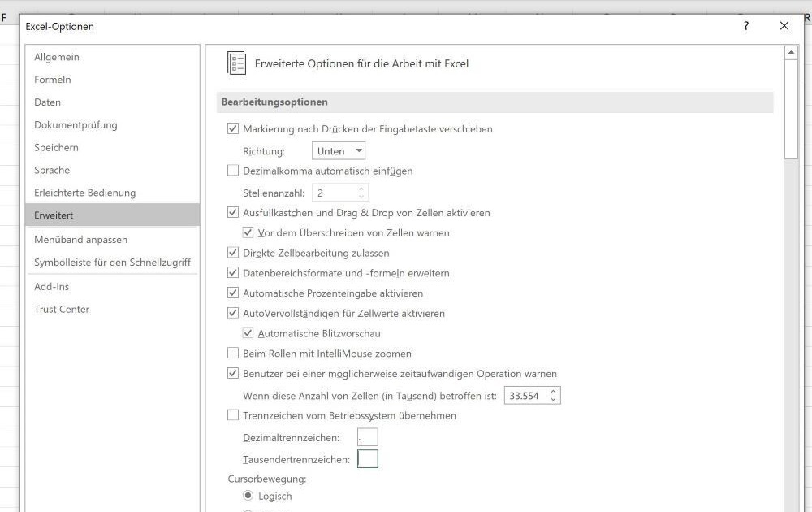Select the Logisch cursor movement radio

click(x=248, y=496)
